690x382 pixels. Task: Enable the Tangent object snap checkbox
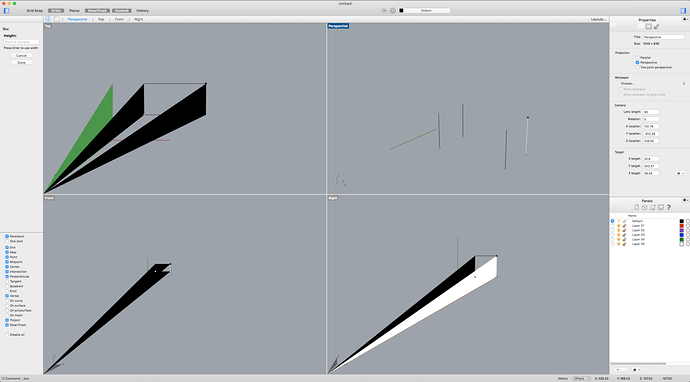7,281
